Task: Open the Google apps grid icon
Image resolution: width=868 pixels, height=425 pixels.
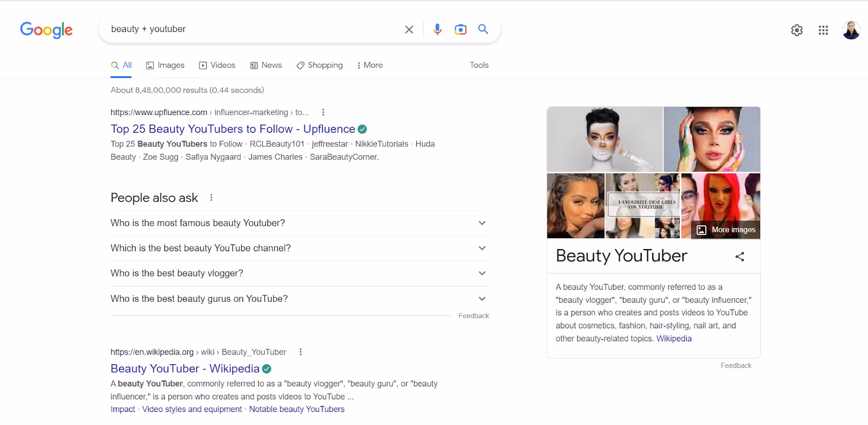Action: (824, 30)
